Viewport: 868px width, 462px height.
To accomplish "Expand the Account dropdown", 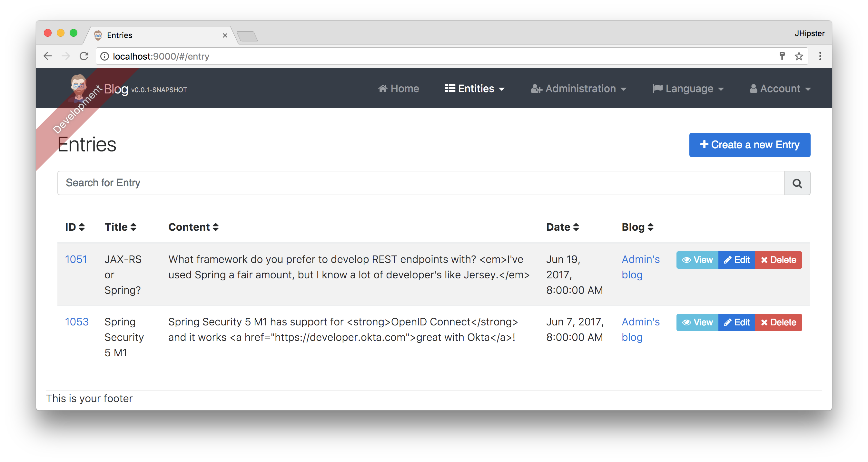I will click(x=780, y=89).
